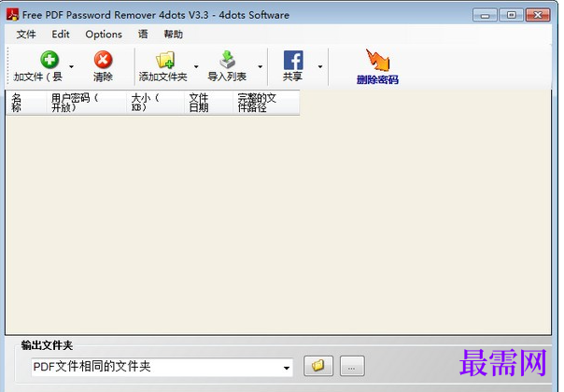
Task: Click the 大小 (KB) column header
Action: [155, 103]
